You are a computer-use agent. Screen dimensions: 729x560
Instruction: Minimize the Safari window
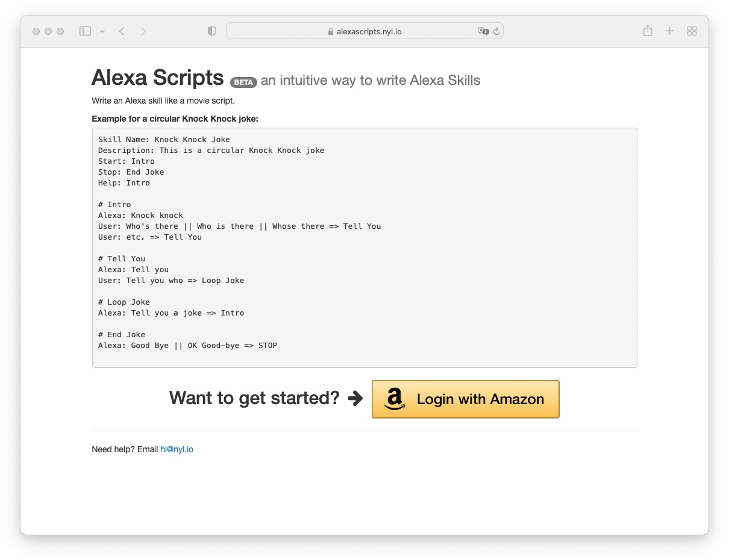pyautogui.click(x=48, y=31)
